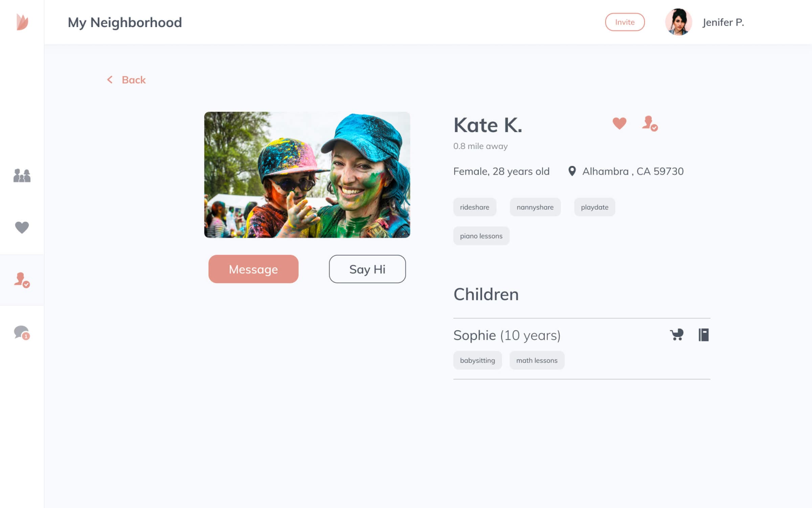Click the location pin next to Alhambra
Screen dimensions: 812x508
pyautogui.click(x=572, y=171)
